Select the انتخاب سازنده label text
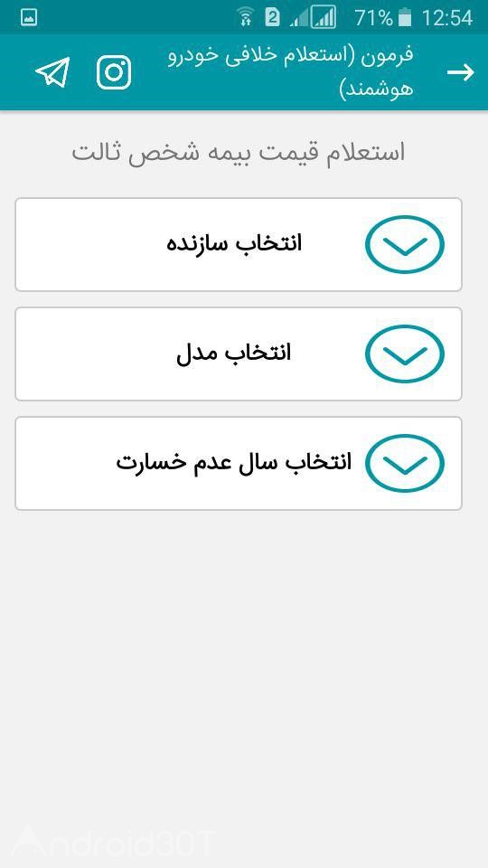Screen dimensions: 488x868 234,243
